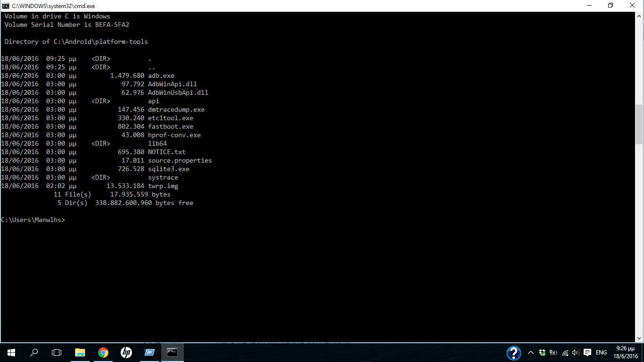Open the HP app on the taskbar
The width and height of the screenshot is (644, 362).
[126, 353]
